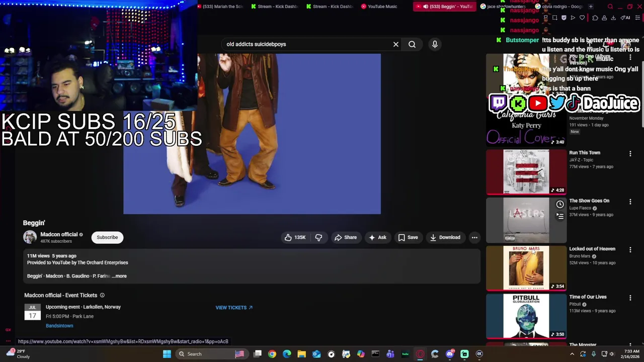This screenshot has height=362, width=644.
Task: Open the browser easy setup menu icon
Action: click(637, 18)
